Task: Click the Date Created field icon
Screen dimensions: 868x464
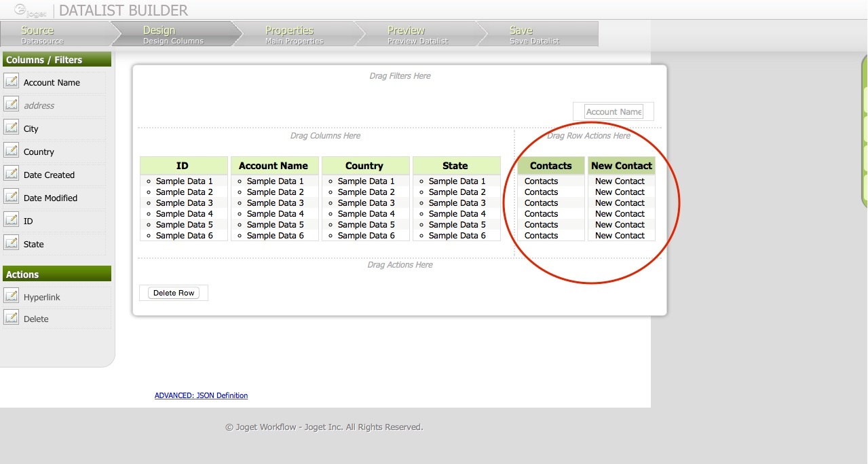Action: click(x=12, y=175)
